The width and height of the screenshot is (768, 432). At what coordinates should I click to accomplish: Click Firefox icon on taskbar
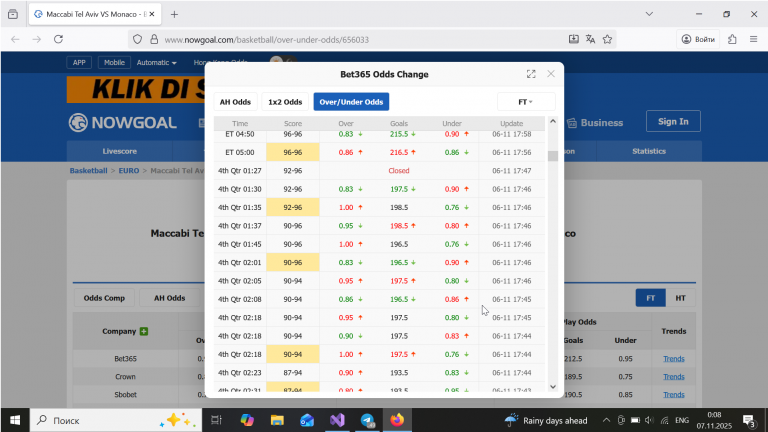pyautogui.click(x=397, y=420)
